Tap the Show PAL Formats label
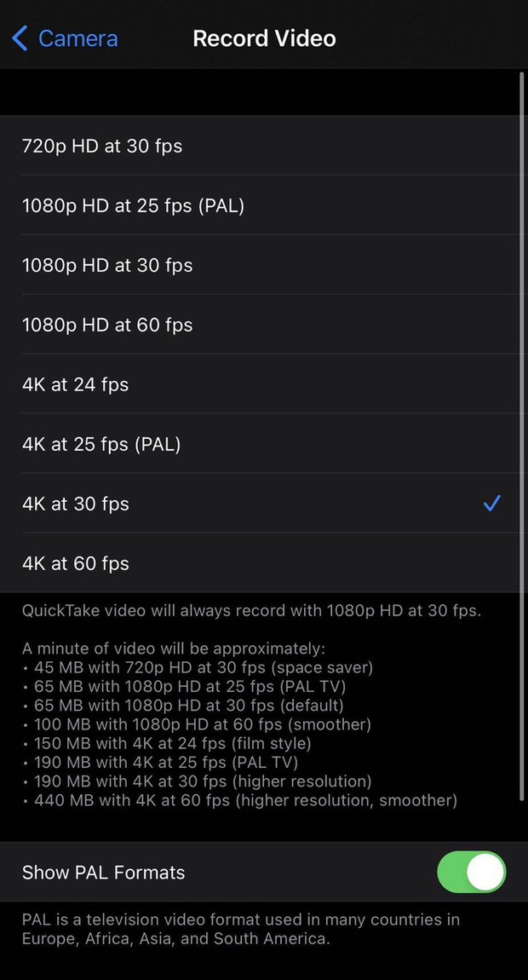This screenshot has height=980, width=528. point(103,873)
